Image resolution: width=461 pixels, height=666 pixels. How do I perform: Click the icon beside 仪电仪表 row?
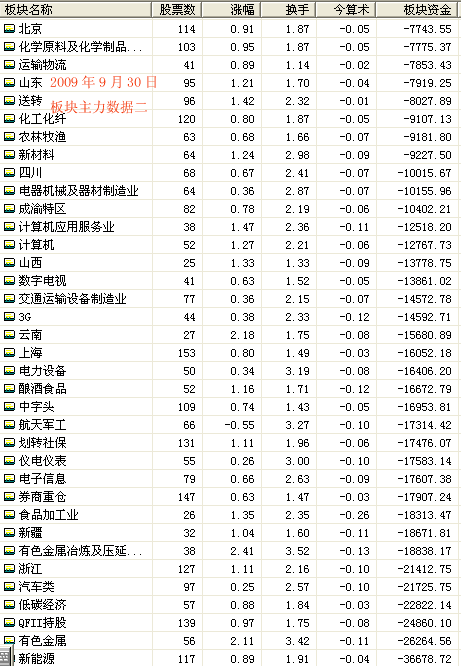point(9,461)
